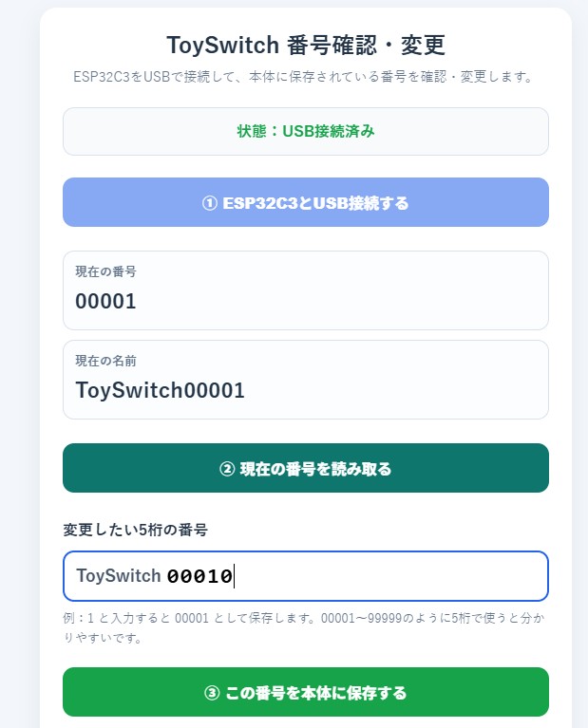Click the 現在の名前 field label
Screen dimensions: 588x728
tap(106, 361)
